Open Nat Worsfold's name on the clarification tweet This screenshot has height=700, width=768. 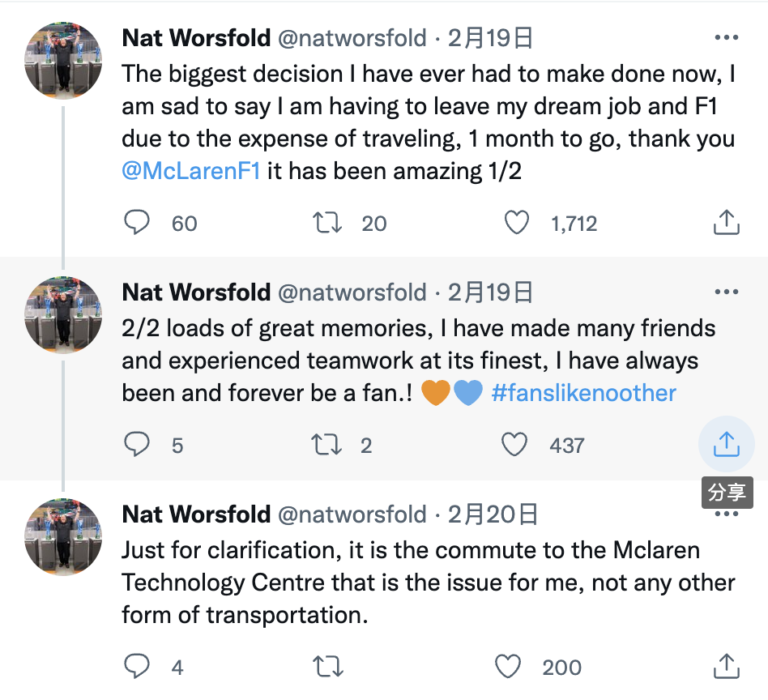coord(196,514)
